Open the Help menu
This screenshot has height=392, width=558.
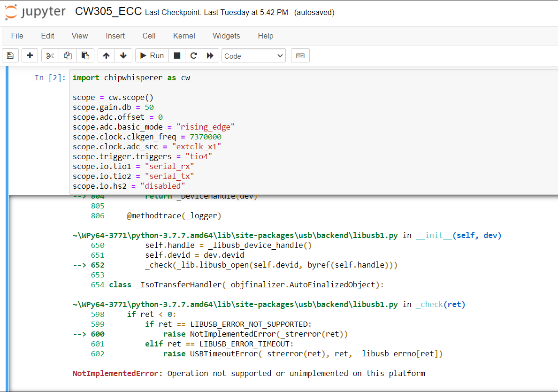(x=266, y=36)
